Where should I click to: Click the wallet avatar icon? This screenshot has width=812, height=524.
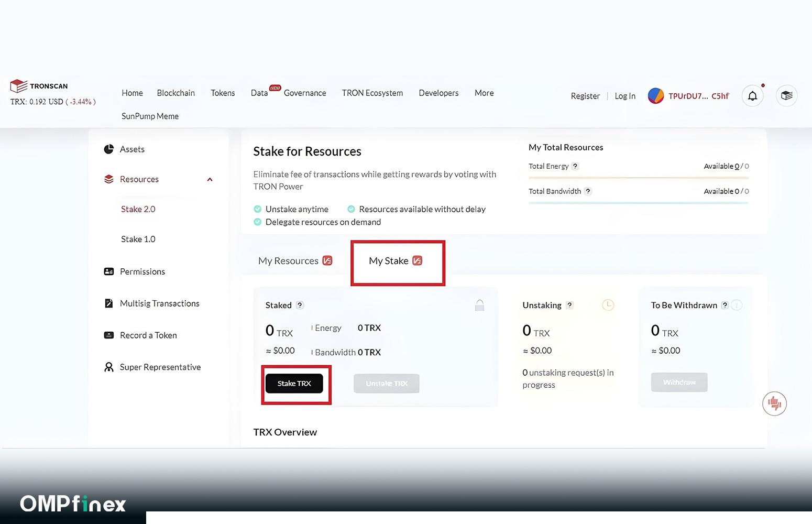click(x=656, y=96)
